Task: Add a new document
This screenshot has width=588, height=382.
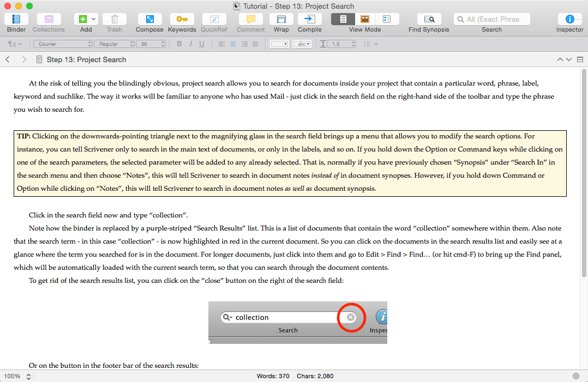Action: tap(83, 19)
